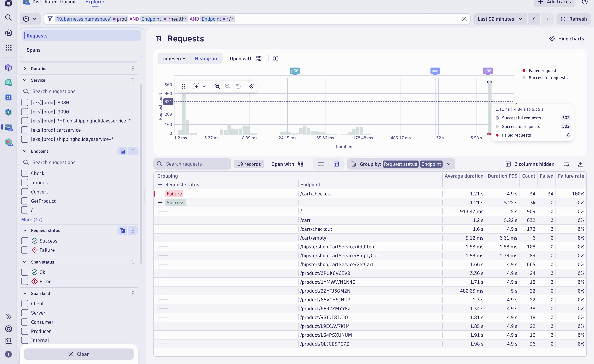594x364 pixels.
Task: Go to previous timeframe arrow
Action: [534, 19]
